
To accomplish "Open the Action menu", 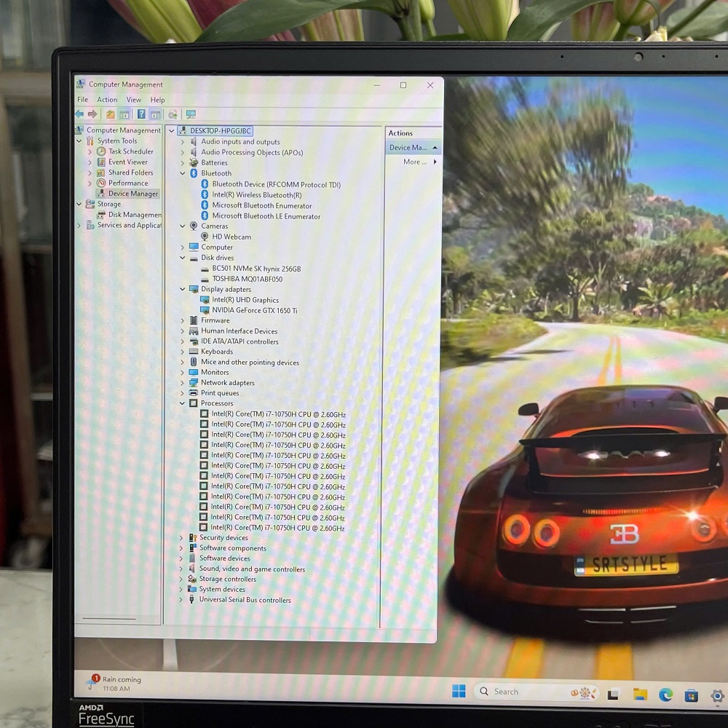I will (107, 99).
